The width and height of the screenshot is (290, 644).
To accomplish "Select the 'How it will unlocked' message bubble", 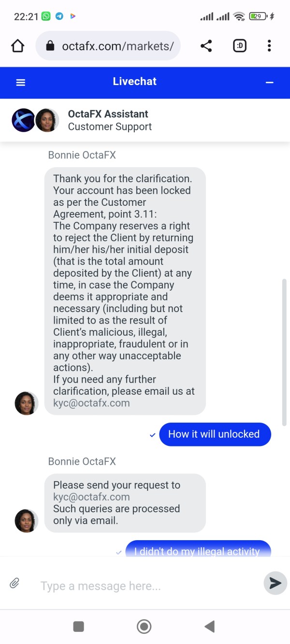I will (215, 434).
